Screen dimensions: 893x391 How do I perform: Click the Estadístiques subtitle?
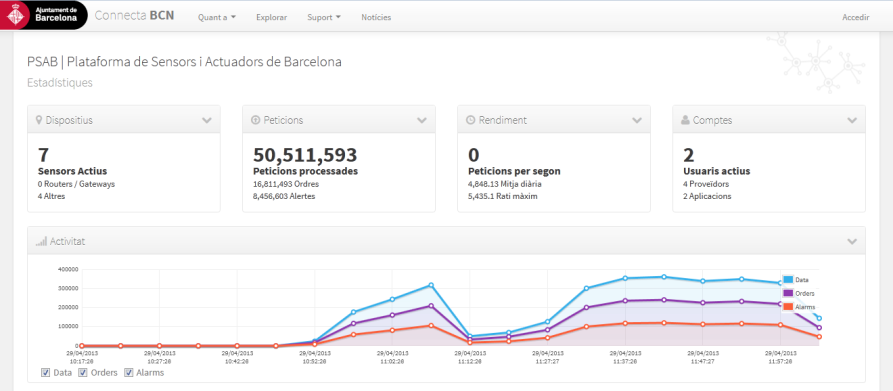point(60,83)
